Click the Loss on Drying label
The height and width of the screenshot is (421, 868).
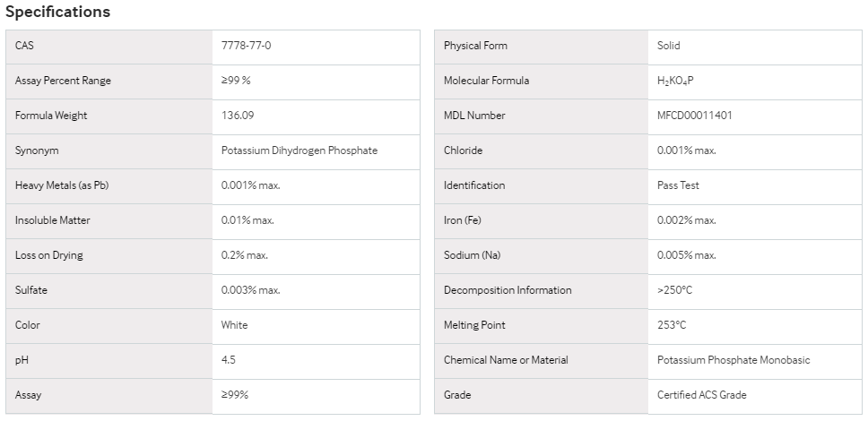click(48, 255)
